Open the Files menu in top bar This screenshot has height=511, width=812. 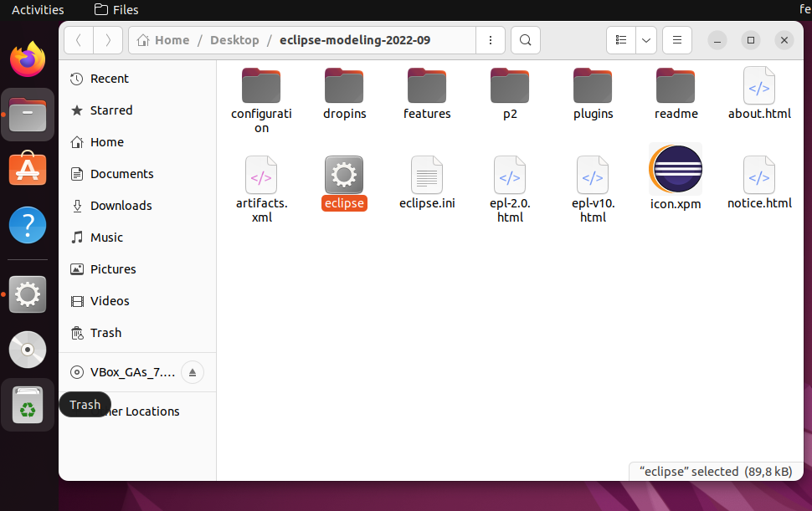coord(116,10)
